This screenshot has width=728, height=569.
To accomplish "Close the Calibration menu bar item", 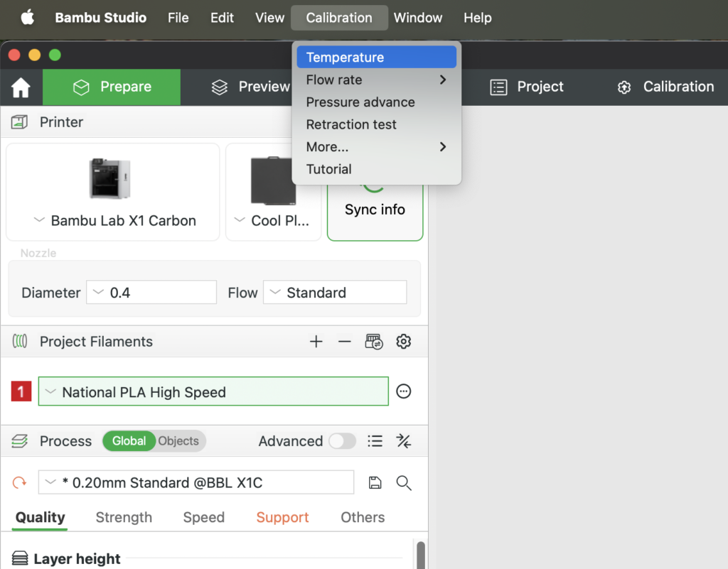I will (x=339, y=18).
